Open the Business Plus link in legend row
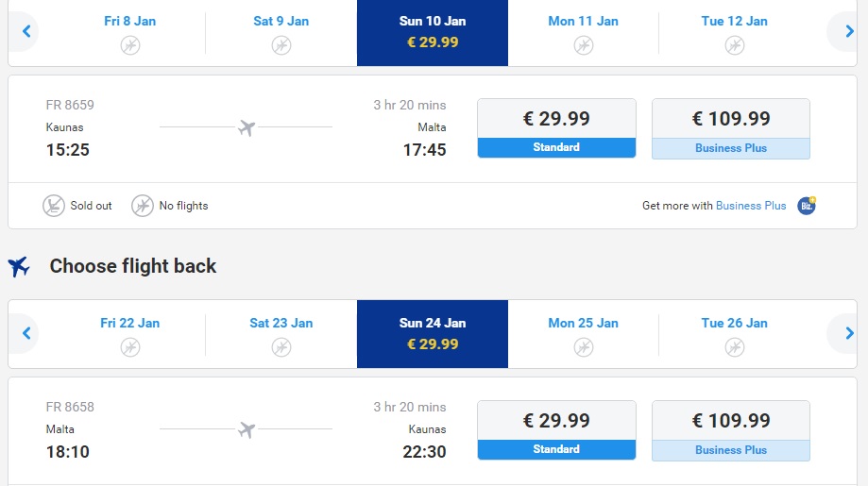This screenshot has width=868, height=486. (x=751, y=206)
